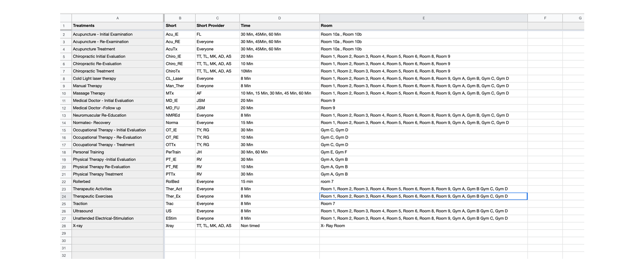644x271 pixels.
Task: Select 'Neuromuscular Re-Education' cell
Action: [x=117, y=115]
